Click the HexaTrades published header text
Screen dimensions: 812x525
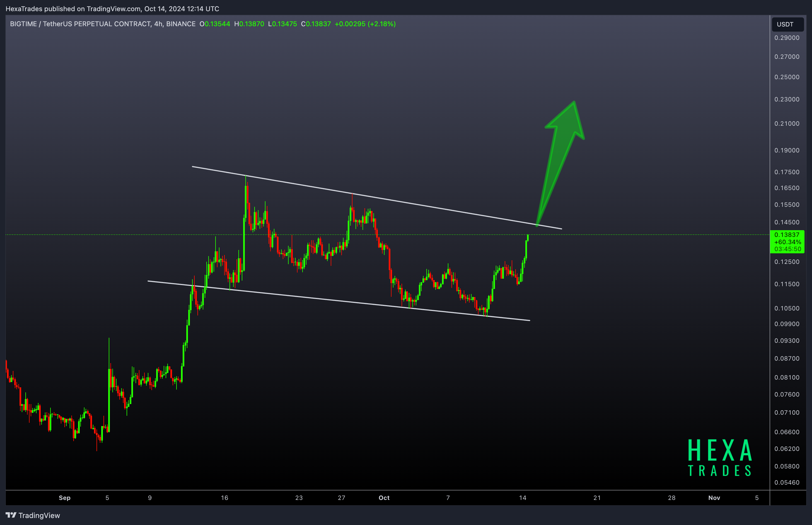pyautogui.click(x=112, y=9)
